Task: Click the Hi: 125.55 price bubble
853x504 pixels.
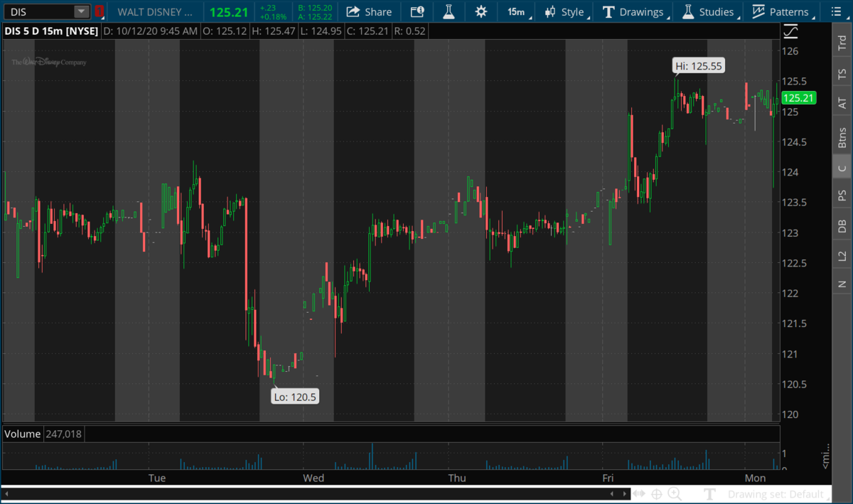Action: tap(698, 66)
